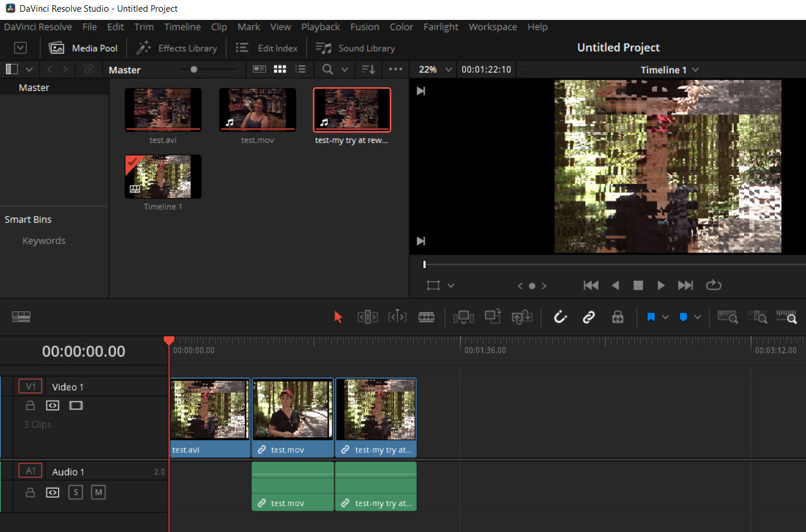
Task: Click Insert Clip edit icon
Action: [x=463, y=317]
